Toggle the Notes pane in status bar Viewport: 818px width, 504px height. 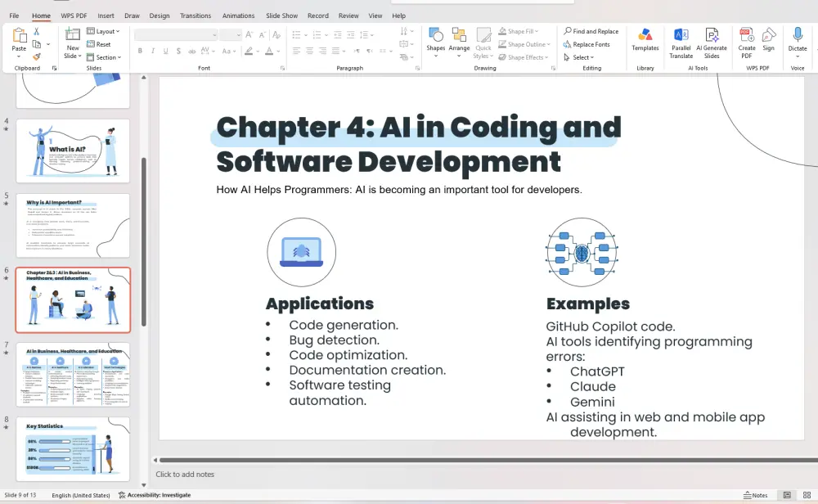pos(755,495)
